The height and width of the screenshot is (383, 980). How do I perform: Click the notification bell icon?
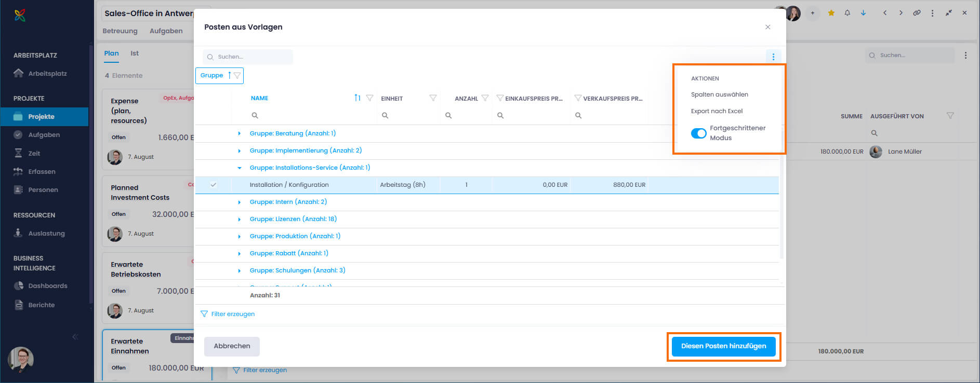click(847, 13)
